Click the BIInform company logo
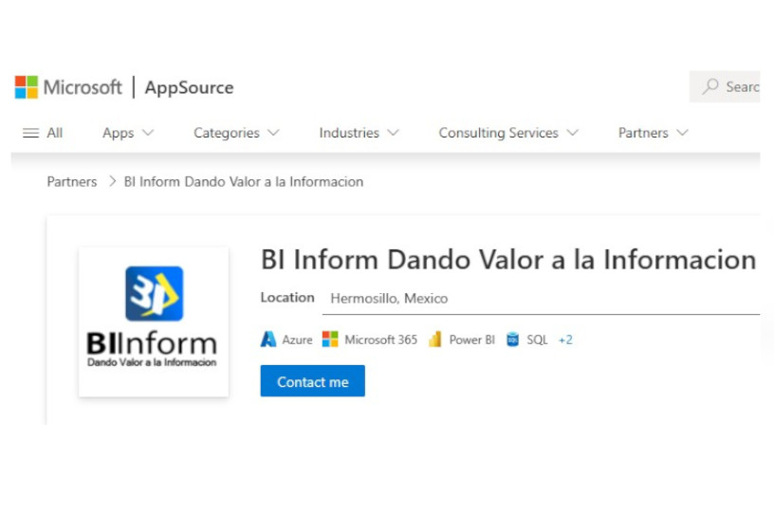Viewport: 774px width, 532px height. pyautogui.click(x=154, y=321)
